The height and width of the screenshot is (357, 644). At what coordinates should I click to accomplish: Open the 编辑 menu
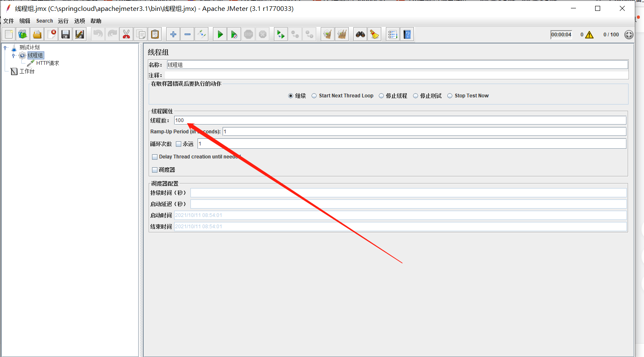(x=25, y=21)
